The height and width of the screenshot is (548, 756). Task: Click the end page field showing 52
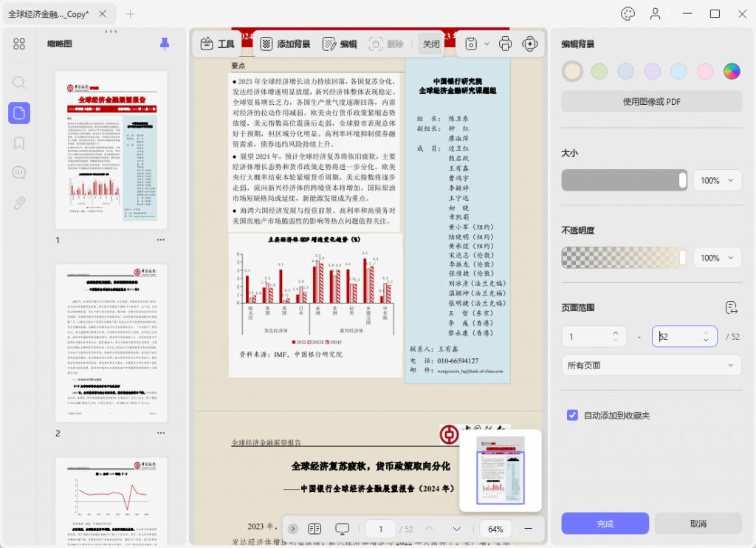(x=684, y=337)
